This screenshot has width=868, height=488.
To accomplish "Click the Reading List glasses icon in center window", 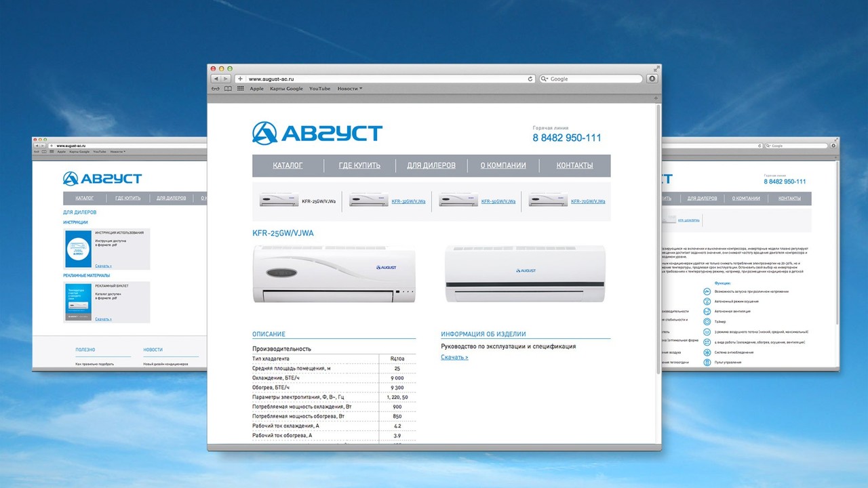I will click(x=216, y=89).
